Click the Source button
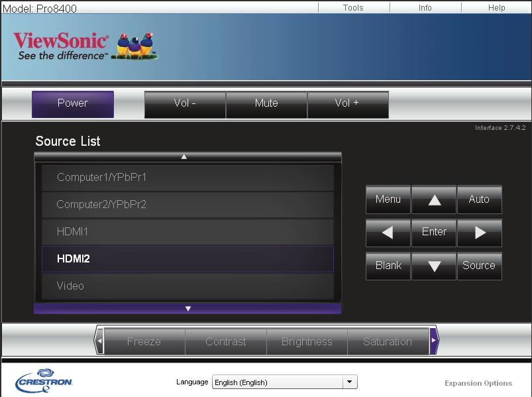This screenshot has height=397, width=532. pos(480,266)
